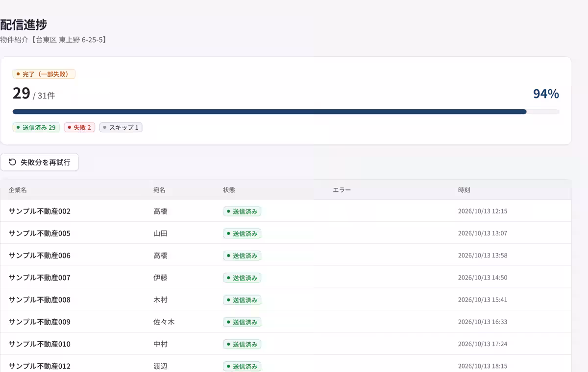Viewport: 588px width, 372px height.
Task: Select company name サンプル不動産006
Action: pos(40,256)
